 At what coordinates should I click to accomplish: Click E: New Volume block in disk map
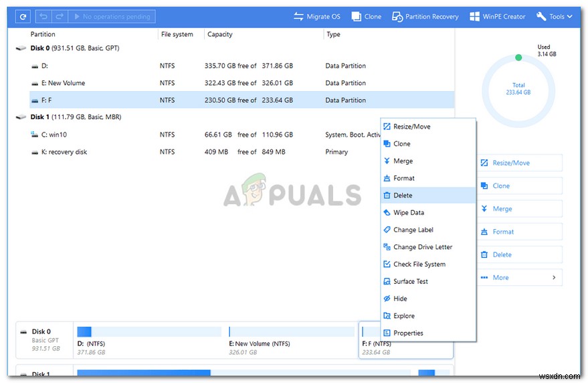(x=292, y=341)
